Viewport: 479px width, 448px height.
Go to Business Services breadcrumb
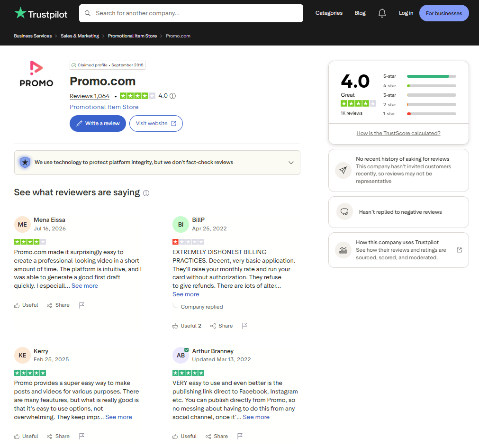(x=33, y=36)
